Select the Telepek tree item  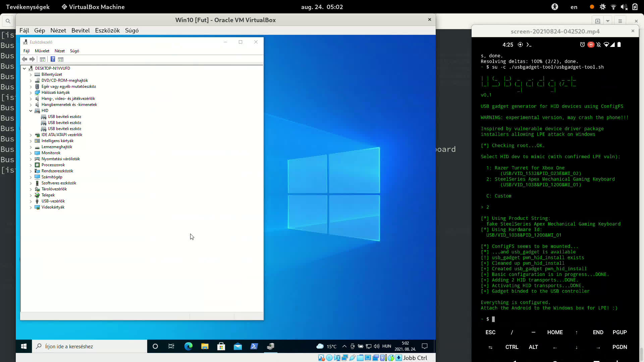point(48,195)
